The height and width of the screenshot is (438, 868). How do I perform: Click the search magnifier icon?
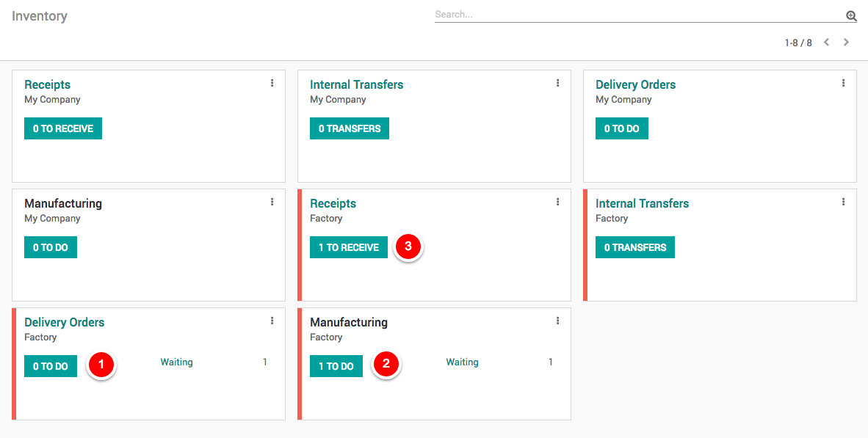pyautogui.click(x=851, y=15)
